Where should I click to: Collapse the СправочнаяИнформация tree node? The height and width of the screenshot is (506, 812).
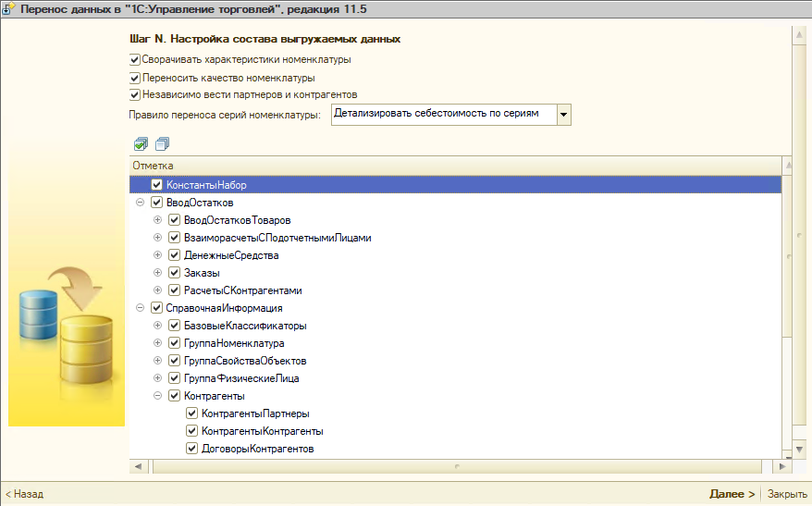[140, 308]
